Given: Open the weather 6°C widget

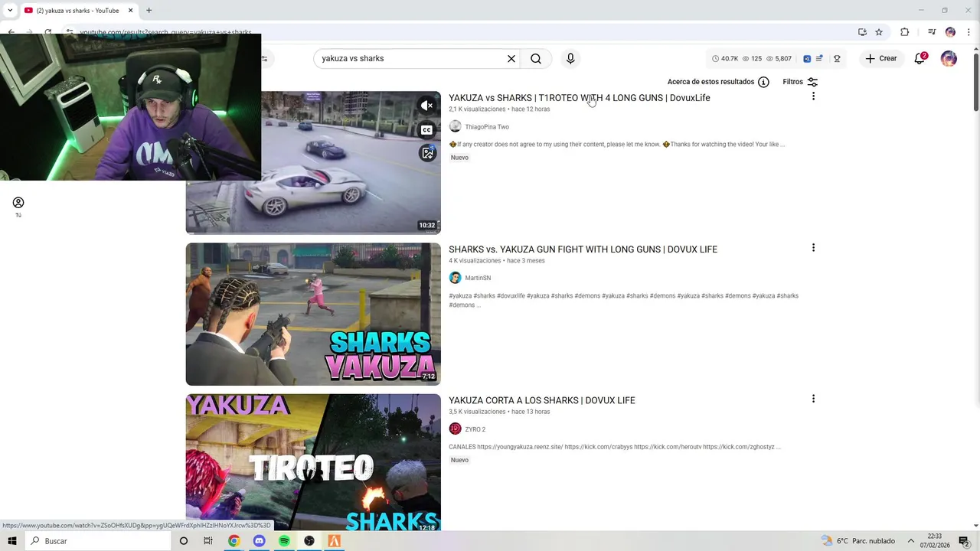Looking at the screenshot, I should 858,541.
